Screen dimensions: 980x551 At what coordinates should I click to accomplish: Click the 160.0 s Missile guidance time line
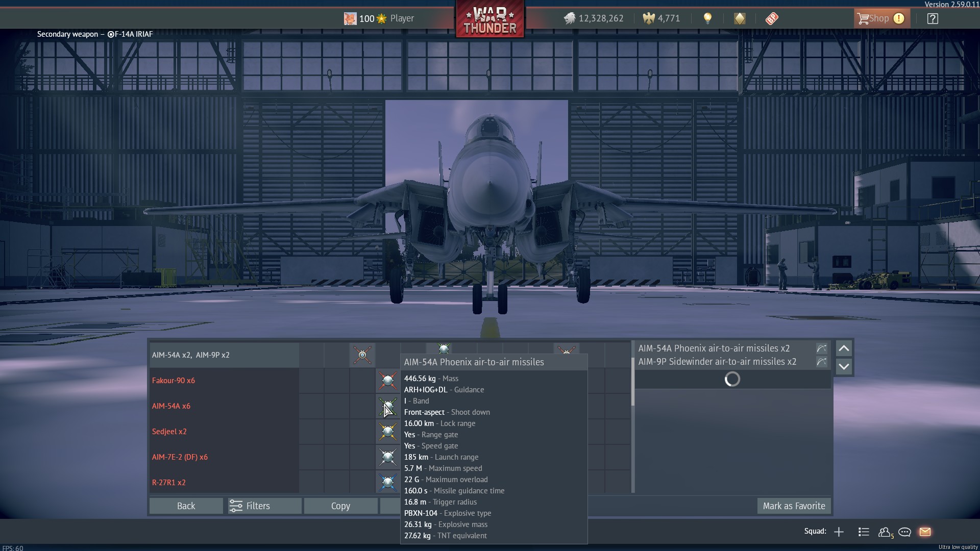tap(454, 491)
